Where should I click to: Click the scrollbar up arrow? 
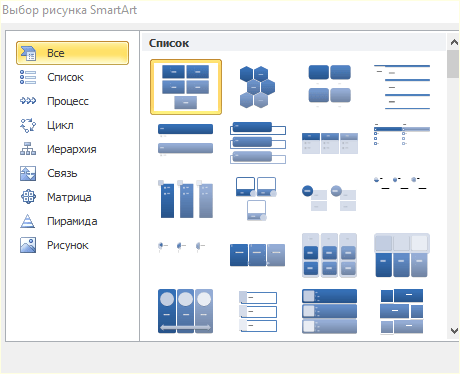[x=454, y=42]
